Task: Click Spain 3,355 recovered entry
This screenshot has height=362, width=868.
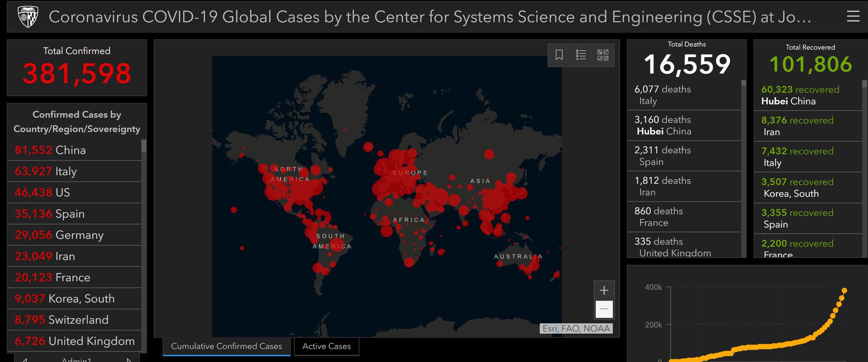Action: click(x=808, y=219)
